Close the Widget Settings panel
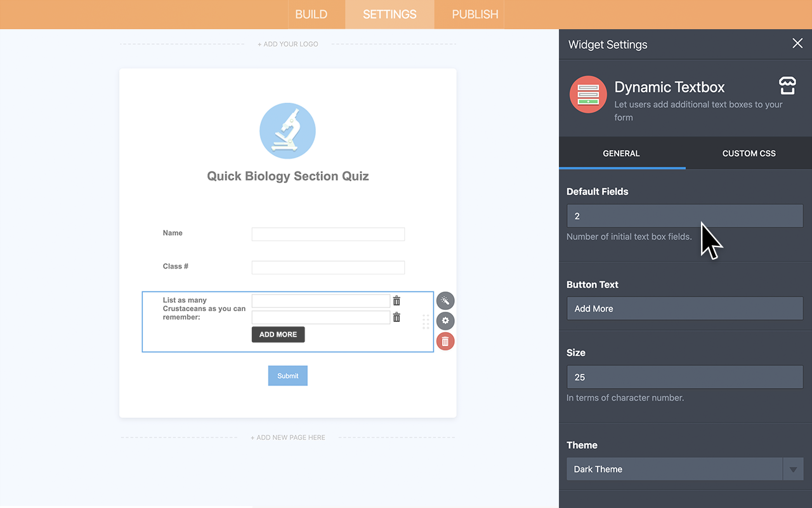 (x=797, y=43)
